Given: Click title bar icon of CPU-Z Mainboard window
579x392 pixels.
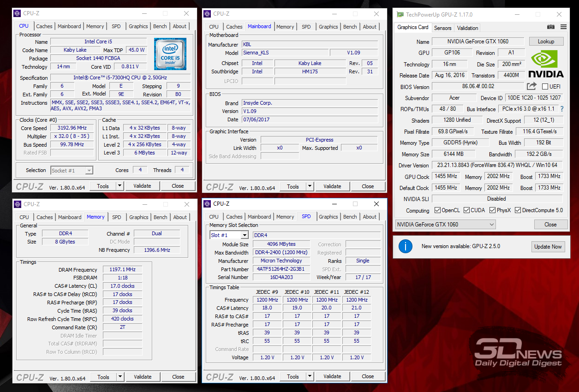Looking at the screenshot, I should pos(207,14).
